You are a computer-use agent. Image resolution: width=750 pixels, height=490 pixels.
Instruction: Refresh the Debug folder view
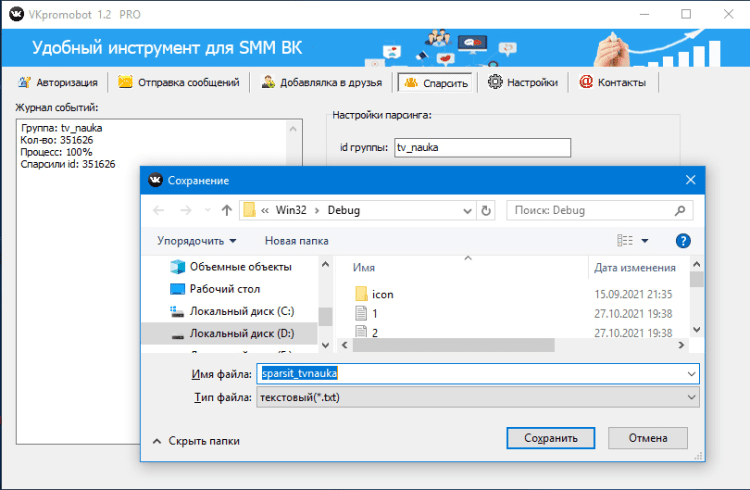coord(486,211)
